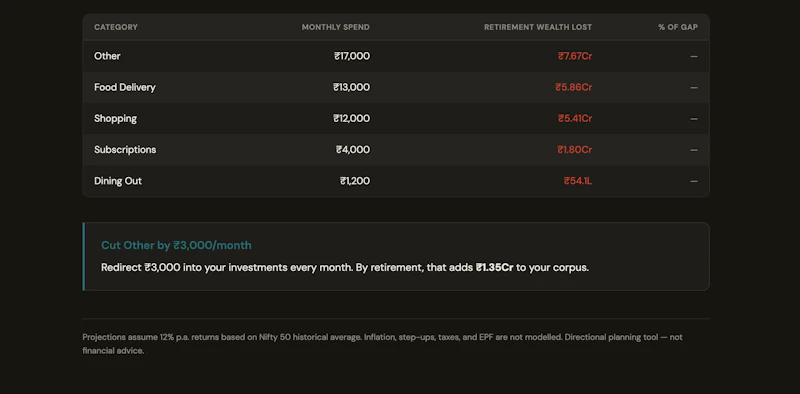Click the ₹5.41Cr wealth lost value

[x=575, y=118]
